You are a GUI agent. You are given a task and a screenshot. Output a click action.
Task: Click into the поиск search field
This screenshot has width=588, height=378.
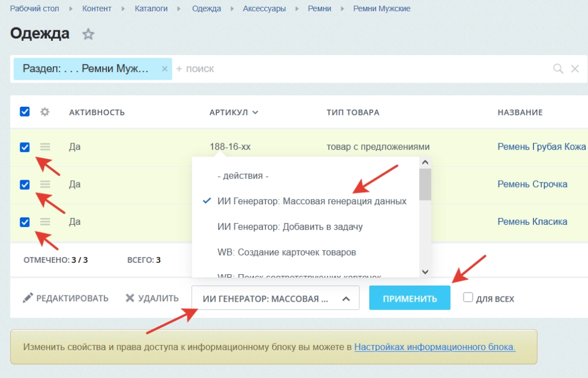point(345,69)
